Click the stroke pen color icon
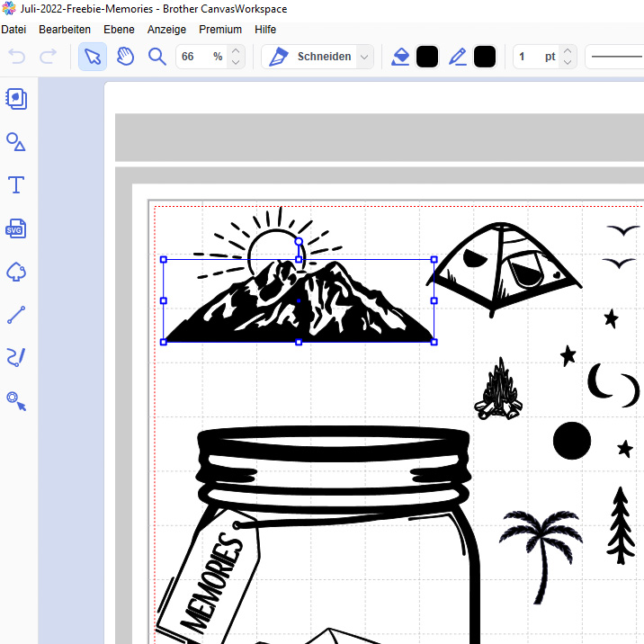Image resolution: width=644 pixels, height=644 pixels. click(x=458, y=57)
